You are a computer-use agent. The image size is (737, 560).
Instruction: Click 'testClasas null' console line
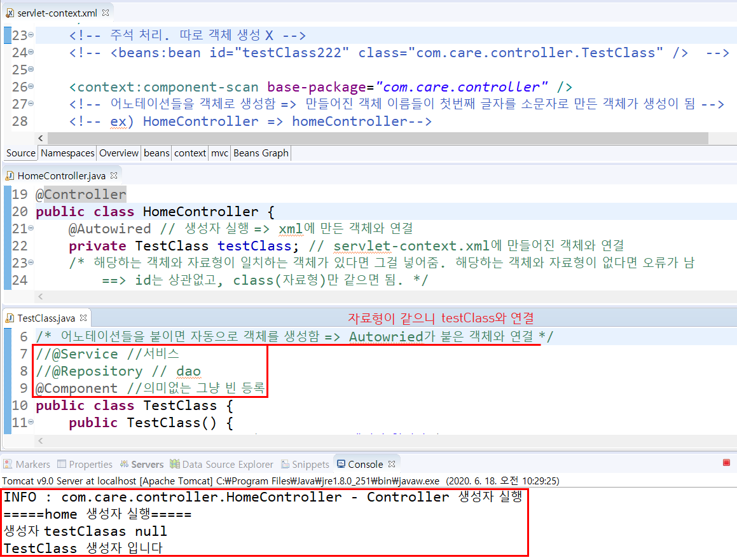click(86, 531)
